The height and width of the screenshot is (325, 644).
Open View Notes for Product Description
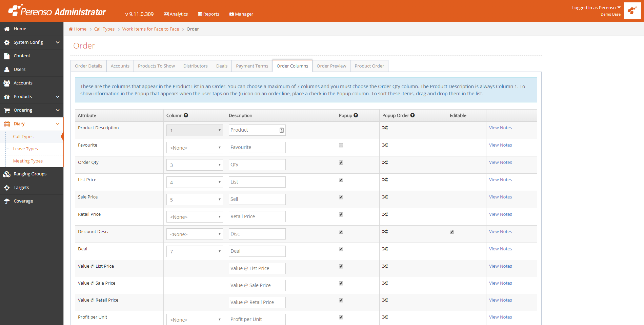500,128
